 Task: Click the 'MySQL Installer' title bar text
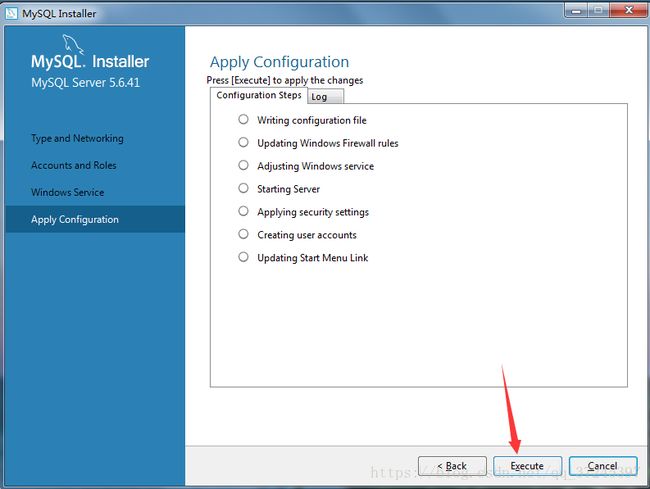(x=59, y=14)
